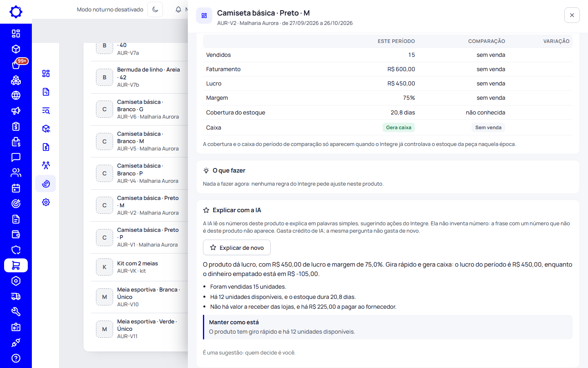
Task: Close the Camiseta básica Preto M panel
Action: [572, 15]
